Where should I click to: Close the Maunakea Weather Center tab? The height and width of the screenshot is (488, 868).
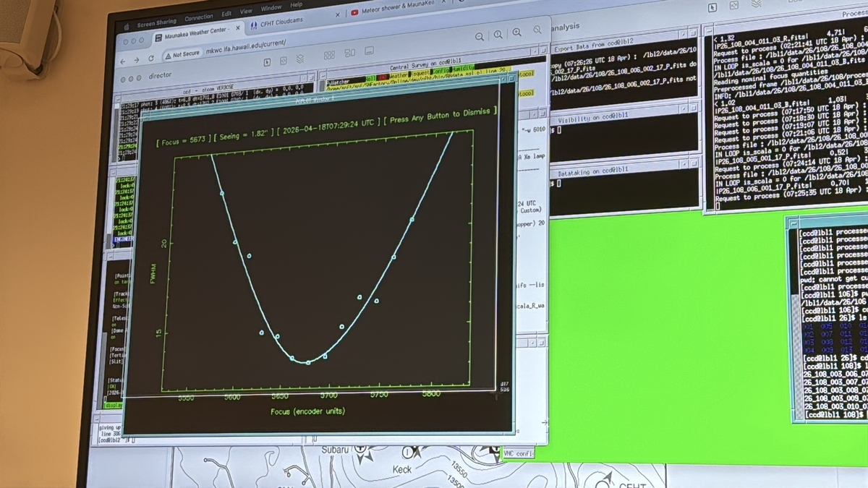point(237,28)
